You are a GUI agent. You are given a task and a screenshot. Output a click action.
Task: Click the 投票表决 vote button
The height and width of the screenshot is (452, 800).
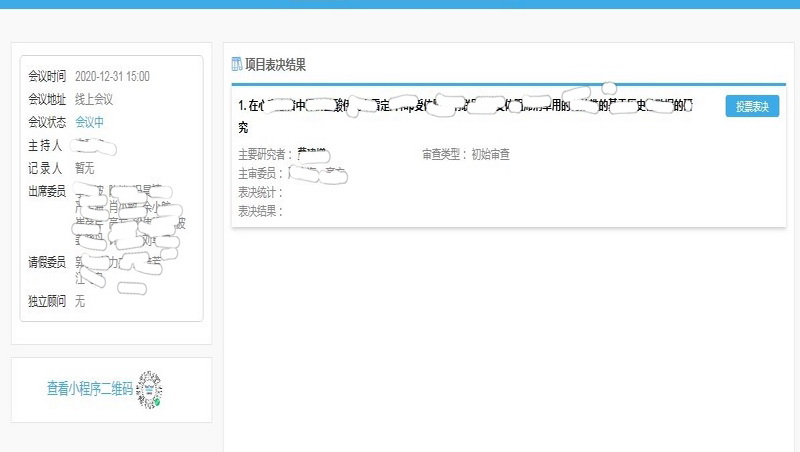click(x=752, y=106)
